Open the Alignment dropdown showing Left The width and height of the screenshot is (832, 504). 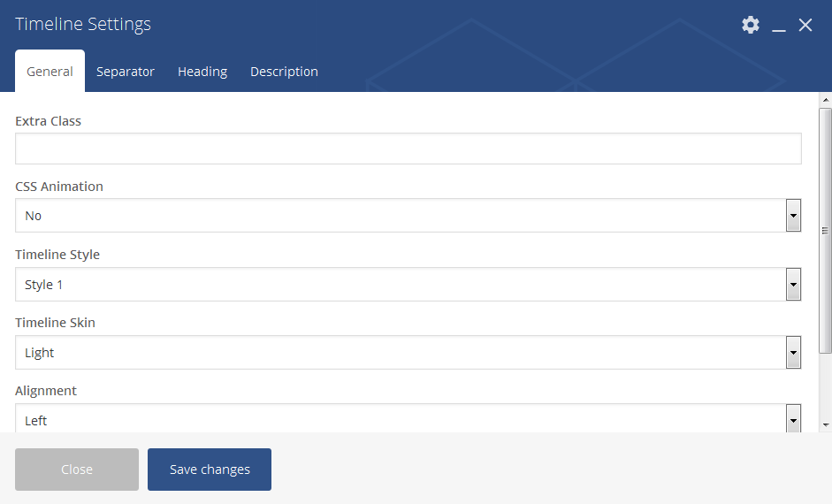pos(408,419)
